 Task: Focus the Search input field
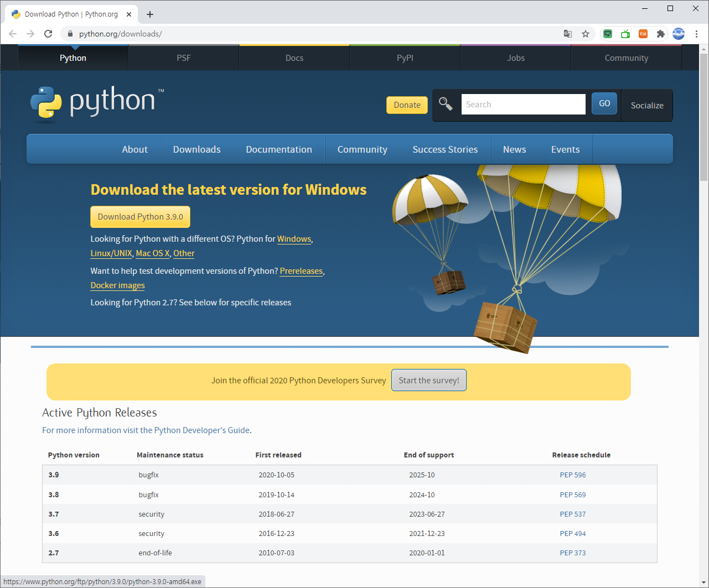pos(524,104)
